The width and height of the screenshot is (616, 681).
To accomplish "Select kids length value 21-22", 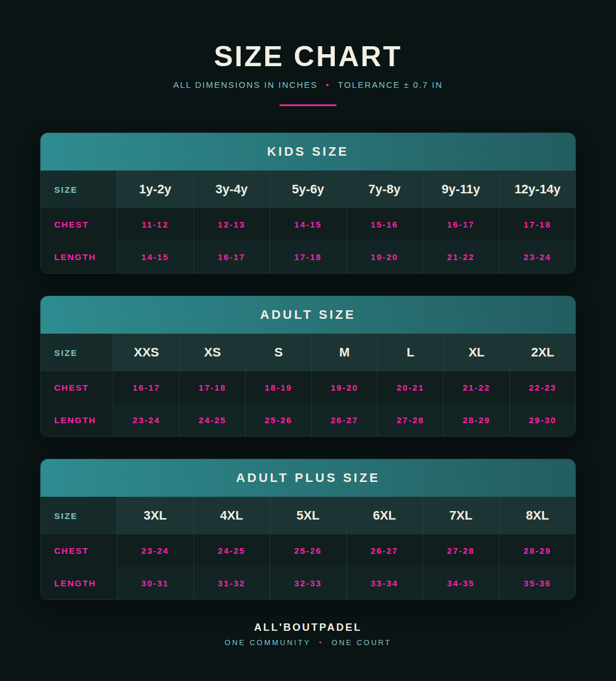I will tap(460, 258).
